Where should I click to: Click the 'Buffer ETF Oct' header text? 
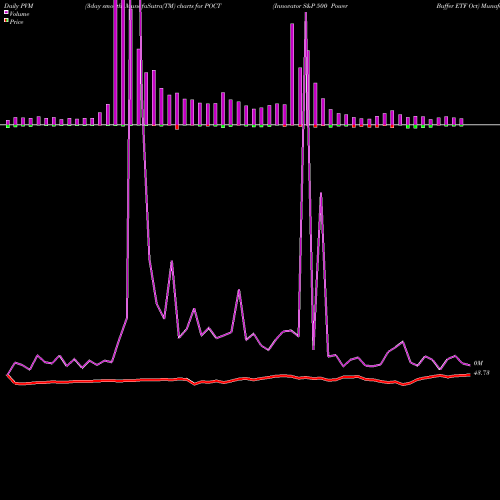pos(458,6)
